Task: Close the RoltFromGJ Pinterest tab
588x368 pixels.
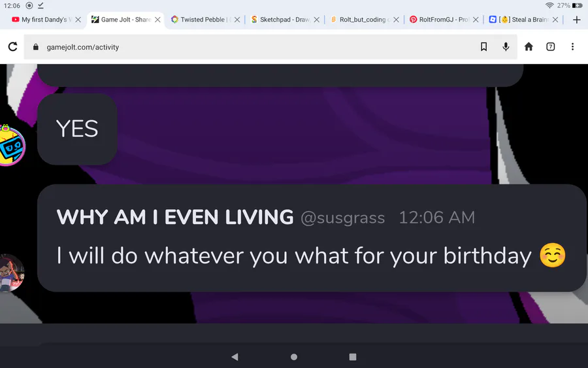Action: click(x=476, y=20)
